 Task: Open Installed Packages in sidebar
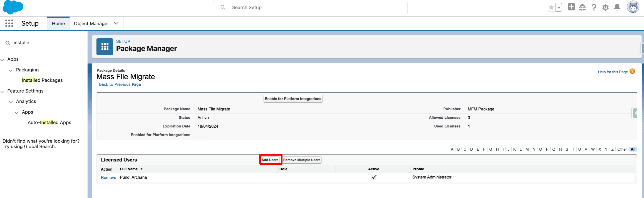(x=42, y=80)
